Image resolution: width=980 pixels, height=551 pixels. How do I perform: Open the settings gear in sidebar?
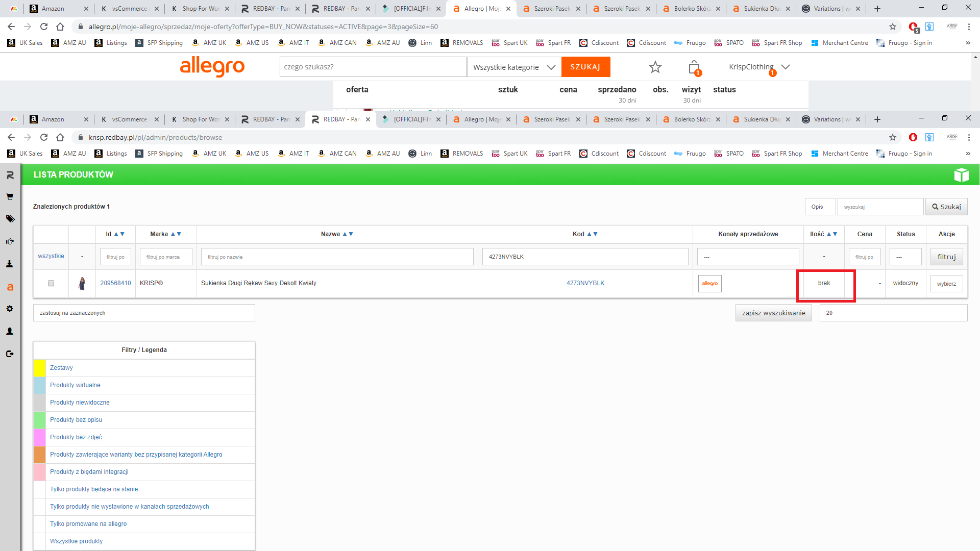click(x=10, y=309)
